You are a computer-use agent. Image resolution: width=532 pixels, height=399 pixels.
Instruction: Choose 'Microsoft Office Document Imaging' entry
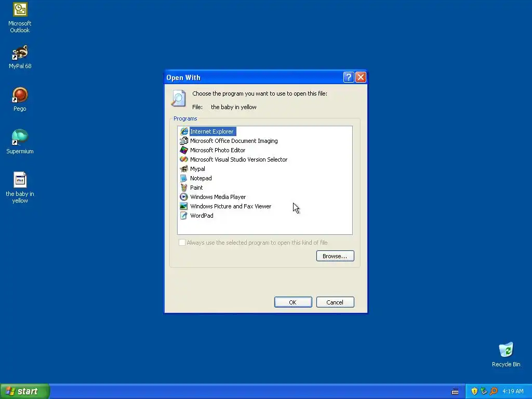click(x=234, y=141)
